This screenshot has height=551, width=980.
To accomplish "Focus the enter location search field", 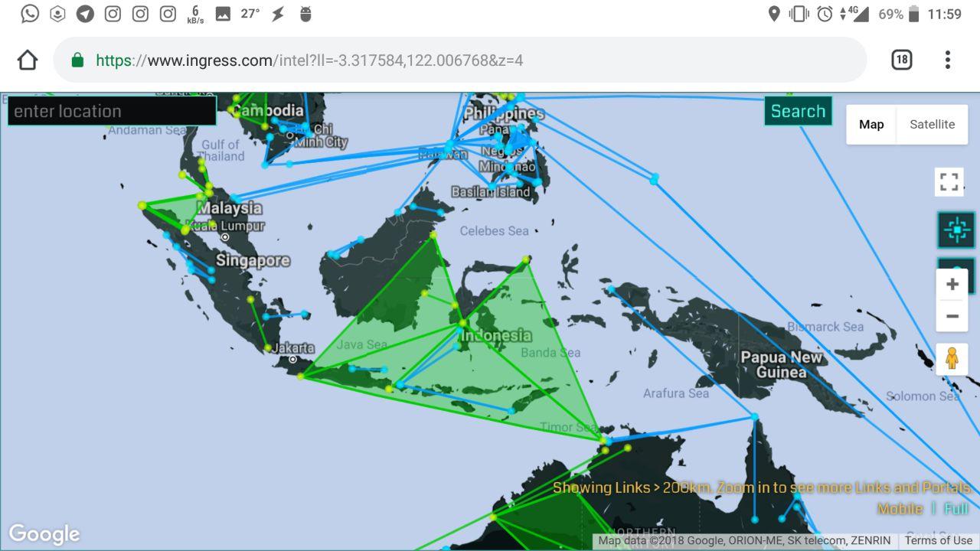I will coord(112,111).
